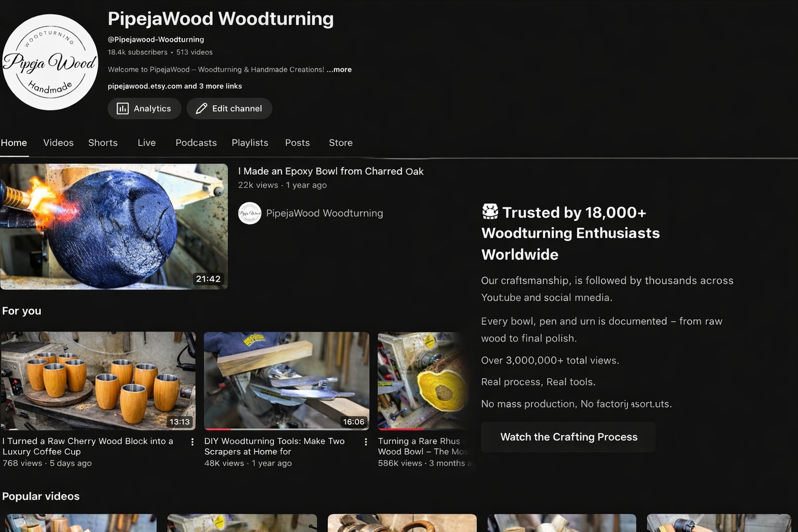Open the Playlists tab
The height and width of the screenshot is (532, 798).
pyautogui.click(x=250, y=143)
